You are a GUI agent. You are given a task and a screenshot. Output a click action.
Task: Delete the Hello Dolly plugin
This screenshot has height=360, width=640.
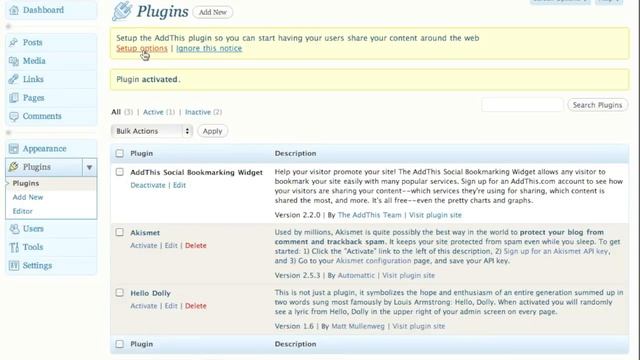(x=196, y=306)
